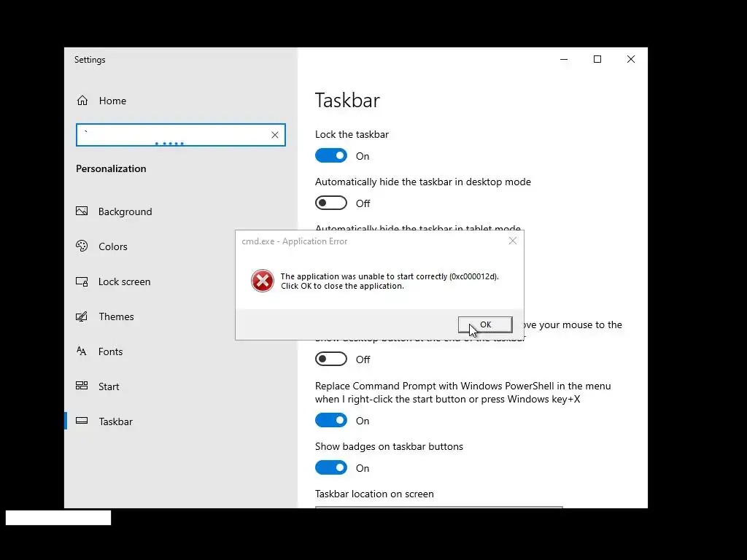This screenshot has height=560, width=747.
Task: Enable auto-hide taskbar in desktop mode
Action: [331, 203]
